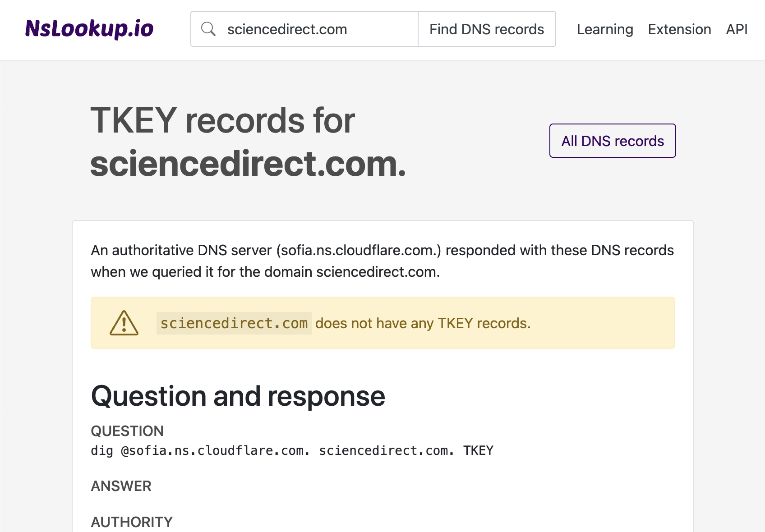Click the warning triangle icon
The image size is (765, 532).
coord(124,323)
